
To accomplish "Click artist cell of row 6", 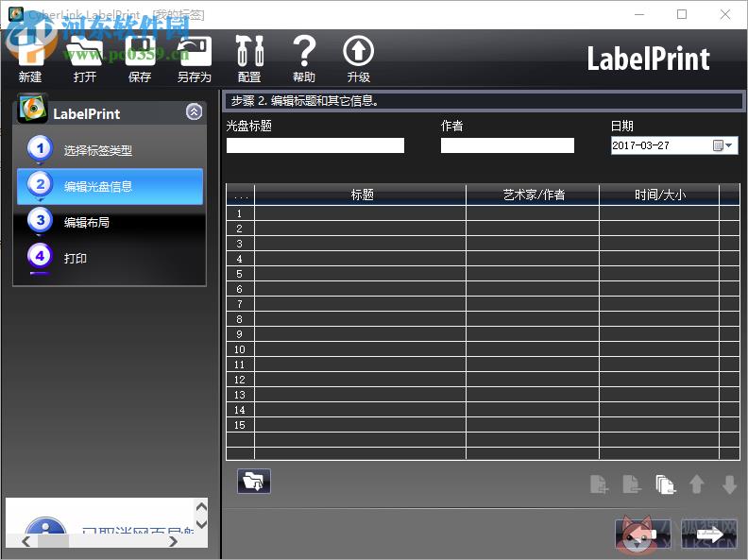I will 533,289.
